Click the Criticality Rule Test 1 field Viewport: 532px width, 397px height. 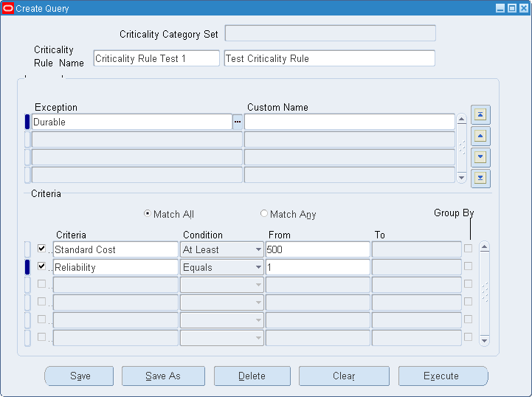coord(156,58)
